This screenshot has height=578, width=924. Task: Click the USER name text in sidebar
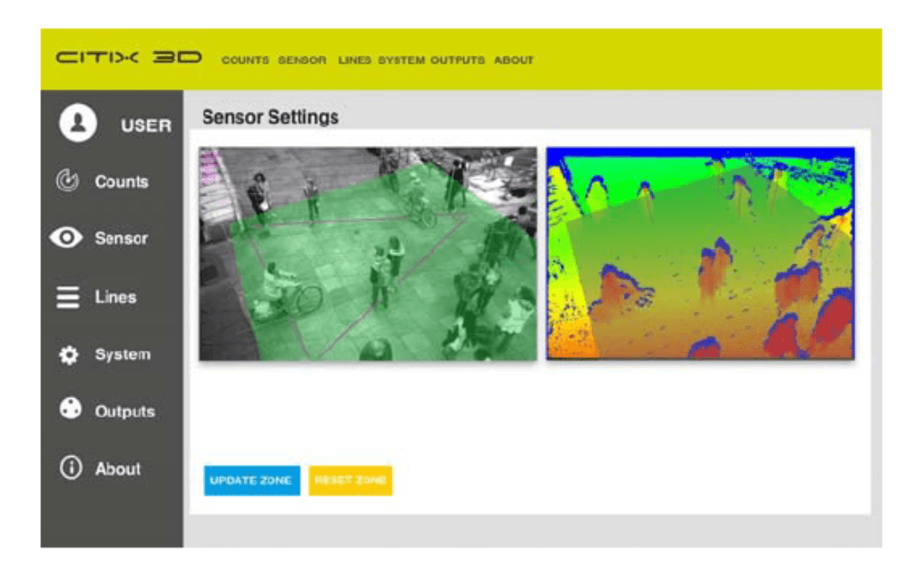pyautogui.click(x=146, y=125)
